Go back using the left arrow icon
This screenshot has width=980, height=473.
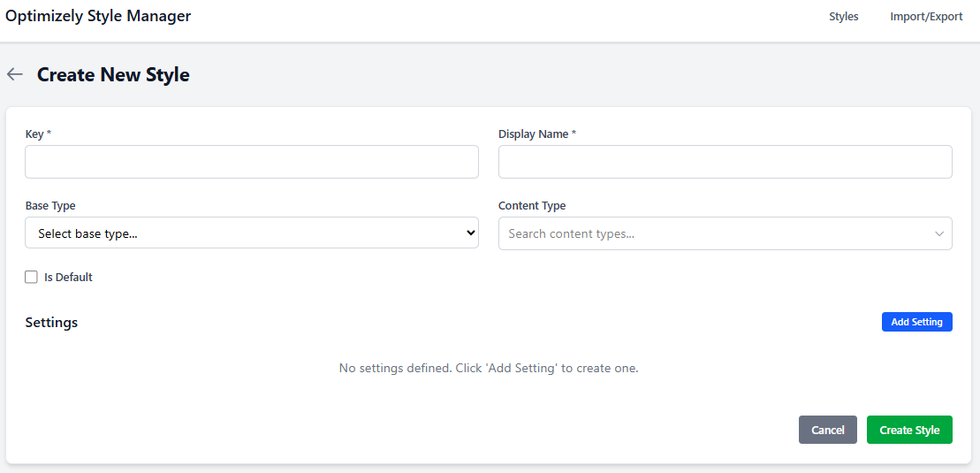click(x=14, y=74)
